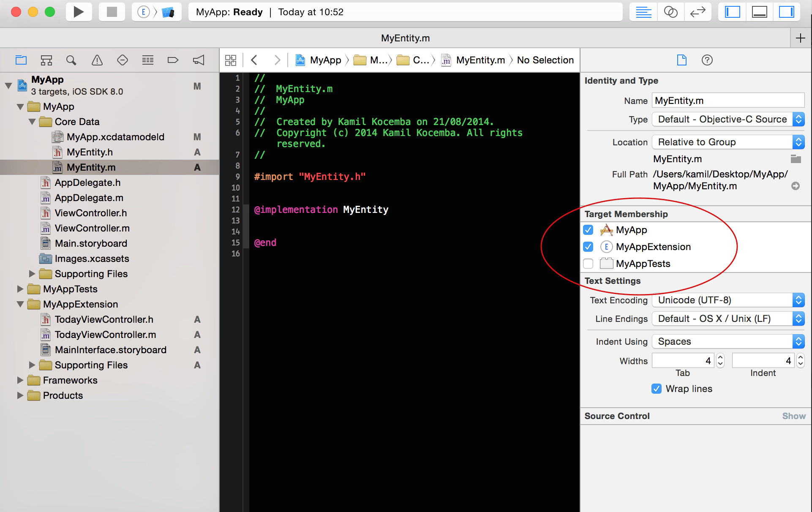Open the Breakpoint navigator
The image size is (812, 512).
[x=173, y=60]
